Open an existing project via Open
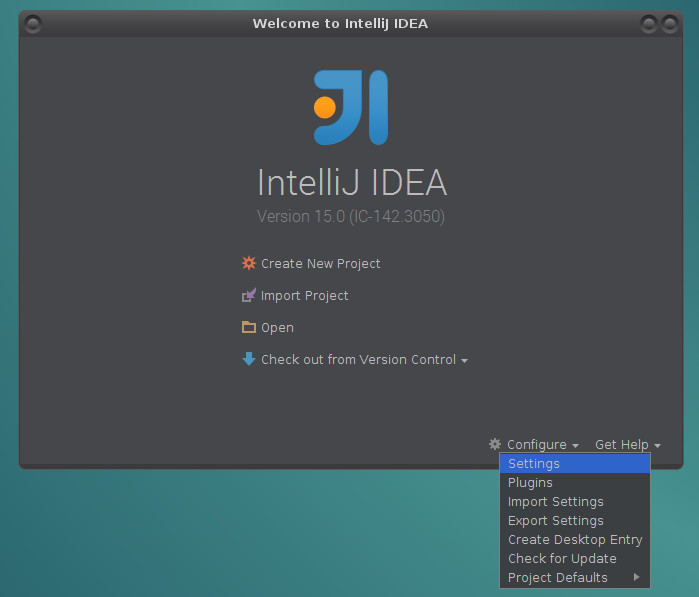Viewport: 699px width, 597px height. click(277, 328)
